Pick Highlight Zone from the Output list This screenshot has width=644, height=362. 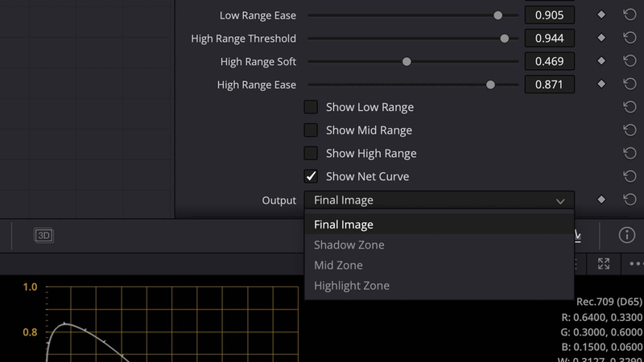(352, 286)
